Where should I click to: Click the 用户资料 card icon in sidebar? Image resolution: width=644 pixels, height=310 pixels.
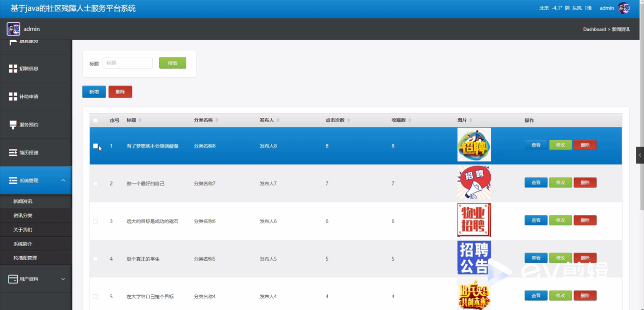coord(13,279)
